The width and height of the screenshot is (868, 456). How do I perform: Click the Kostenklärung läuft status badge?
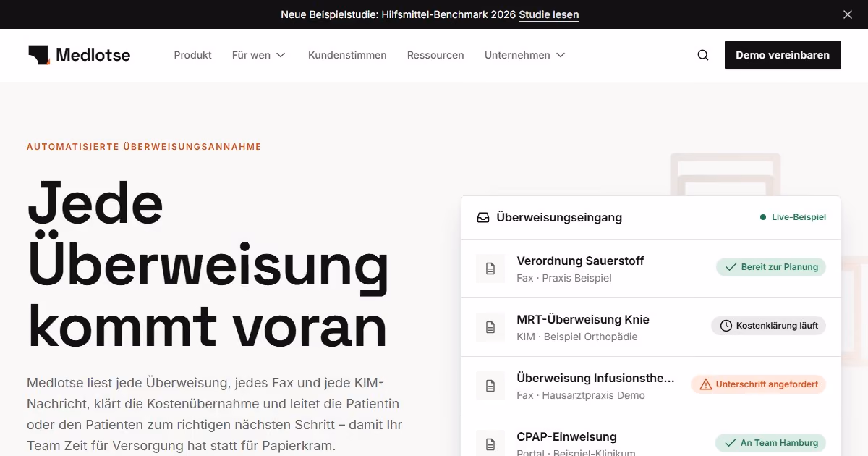click(x=768, y=326)
